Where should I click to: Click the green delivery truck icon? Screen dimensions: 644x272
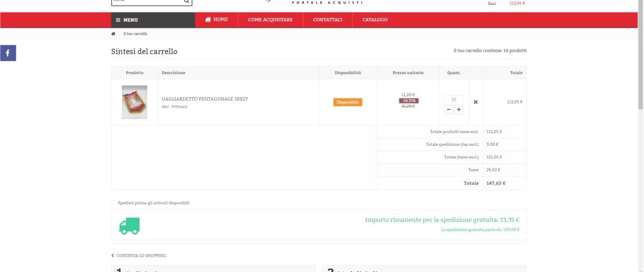[129, 226]
